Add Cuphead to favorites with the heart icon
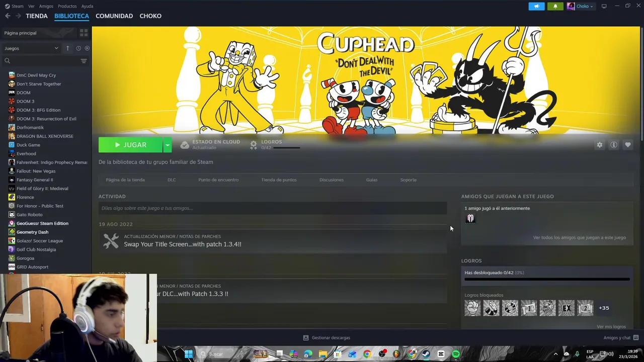Viewport: 644px width, 362px height. [x=628, y=145]
